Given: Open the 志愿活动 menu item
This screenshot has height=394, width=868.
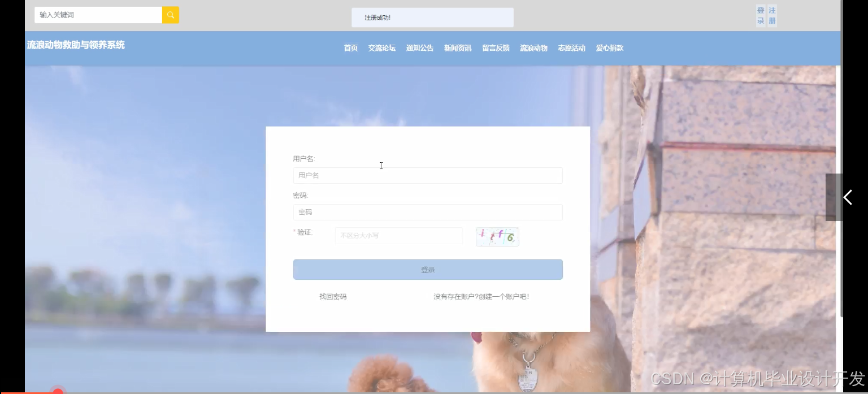Looking at the screenshot, I should tap(571, 48).
